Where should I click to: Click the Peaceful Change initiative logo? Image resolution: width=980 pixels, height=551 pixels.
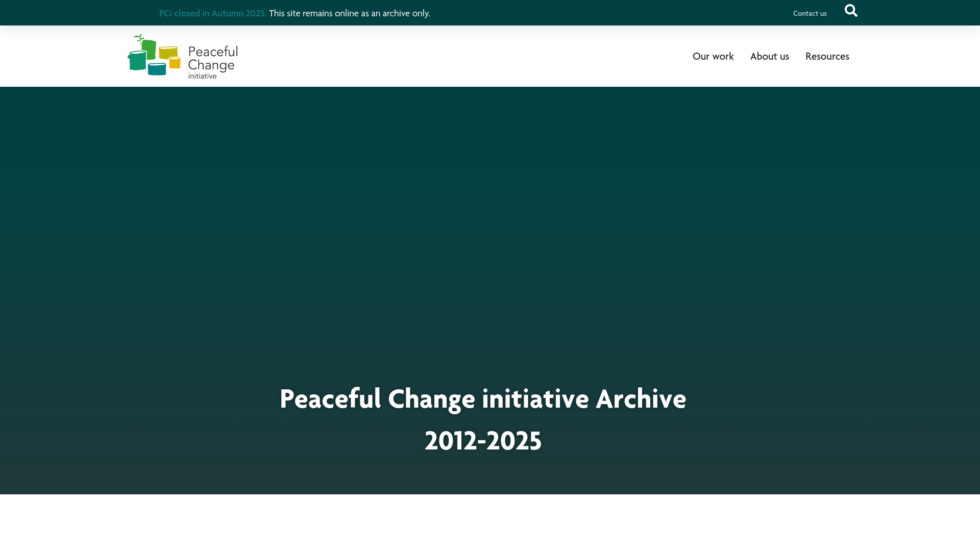183,57
